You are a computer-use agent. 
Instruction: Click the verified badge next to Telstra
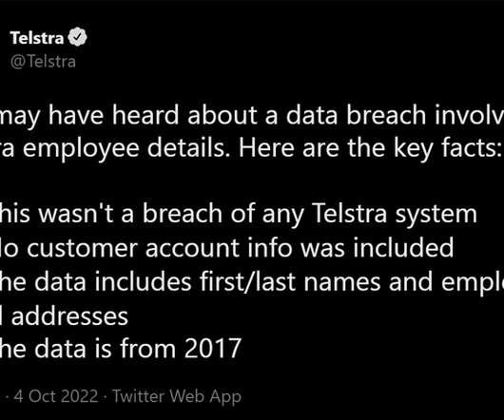click(x=77, y=37)
